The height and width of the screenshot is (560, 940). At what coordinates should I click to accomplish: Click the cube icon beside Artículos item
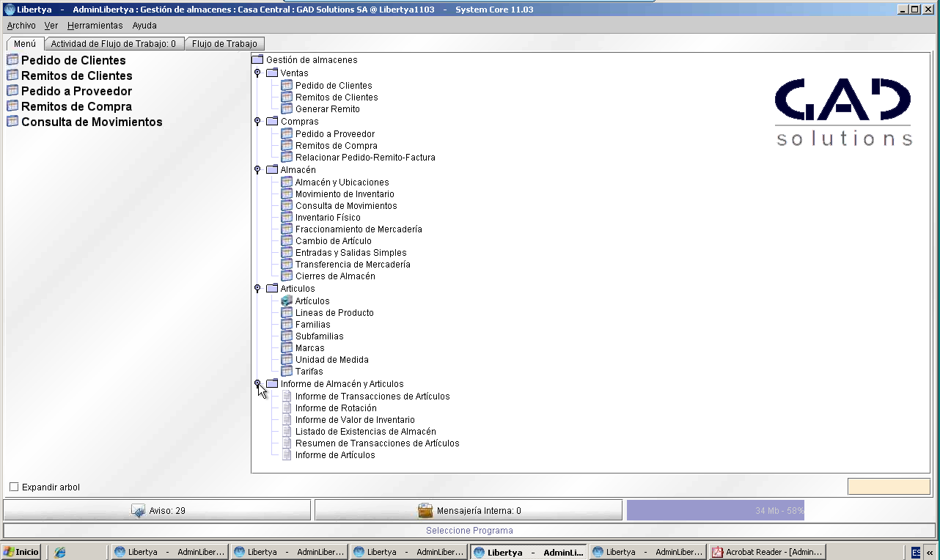[x=287, y=301]
